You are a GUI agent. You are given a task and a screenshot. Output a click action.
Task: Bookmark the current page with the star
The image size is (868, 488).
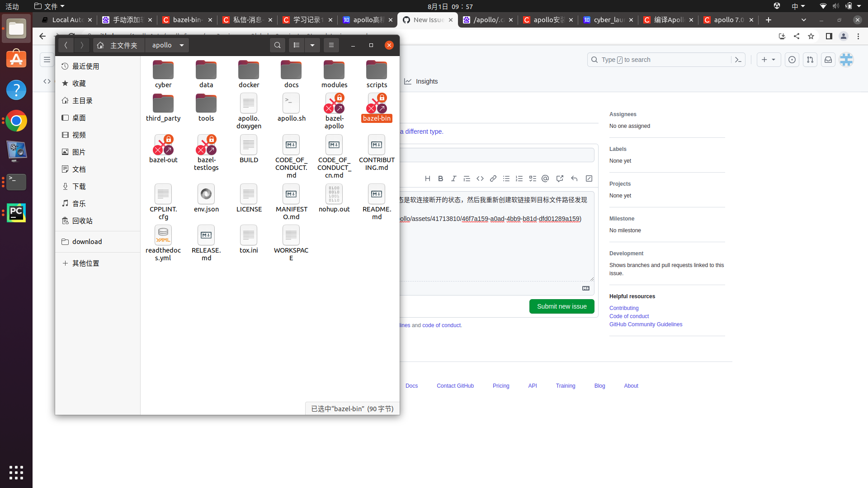(811, 36)
